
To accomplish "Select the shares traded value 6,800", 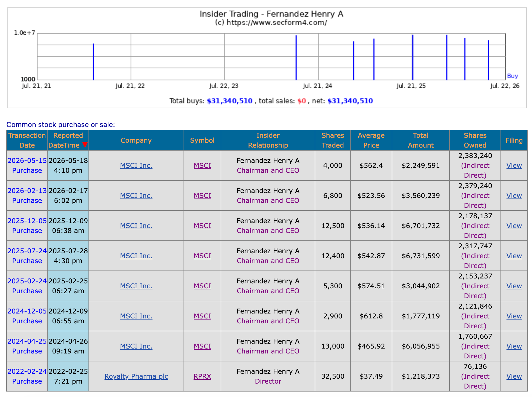I will (x=333, y=195).
